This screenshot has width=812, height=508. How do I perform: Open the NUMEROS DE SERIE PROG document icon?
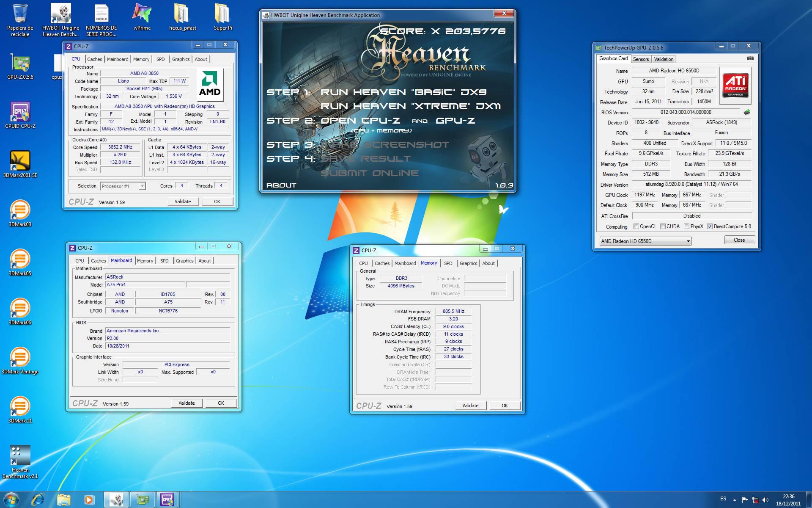pyautogui.click(x=101, y=19)
